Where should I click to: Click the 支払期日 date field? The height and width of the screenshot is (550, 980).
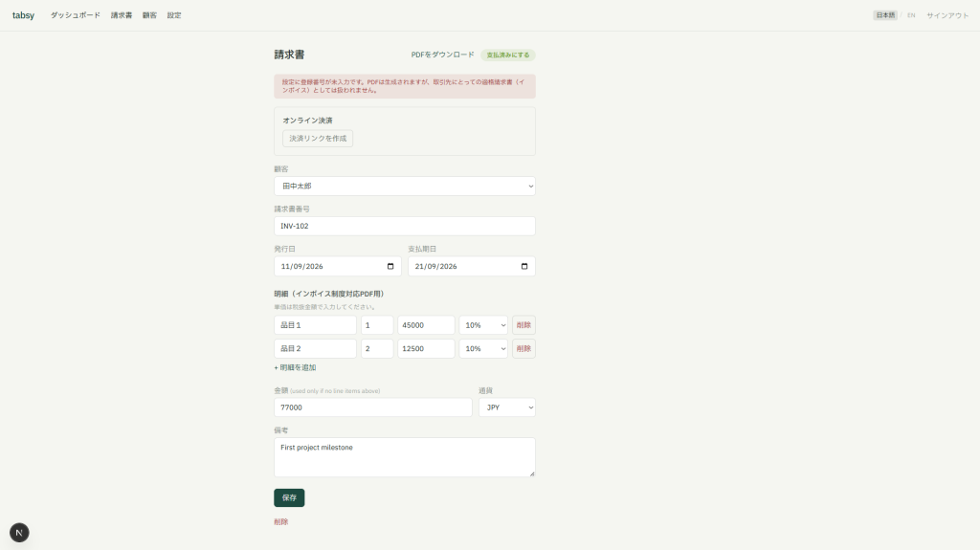pyautogui.click(x=471, y=266)
